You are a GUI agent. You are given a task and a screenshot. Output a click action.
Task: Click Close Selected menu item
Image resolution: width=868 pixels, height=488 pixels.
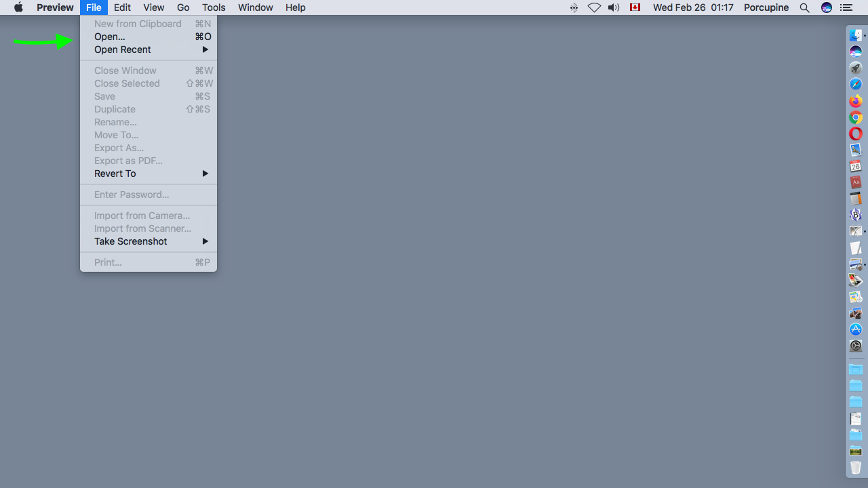[149, 83]
